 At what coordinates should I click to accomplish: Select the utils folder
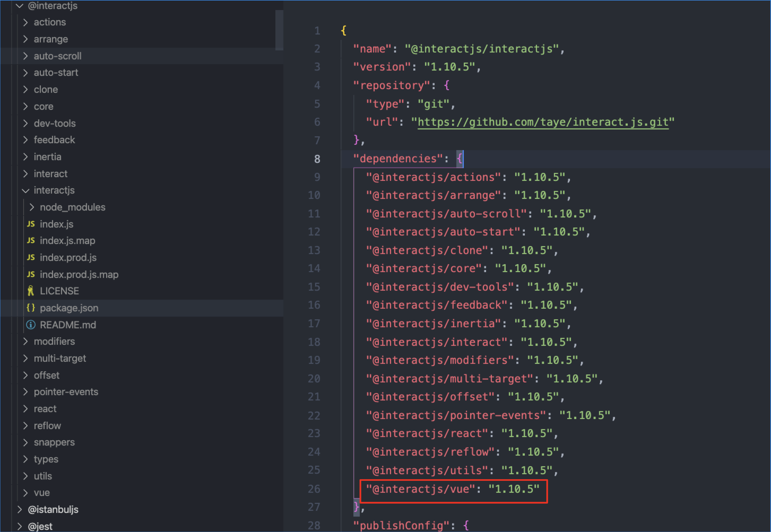coord(43,476)
